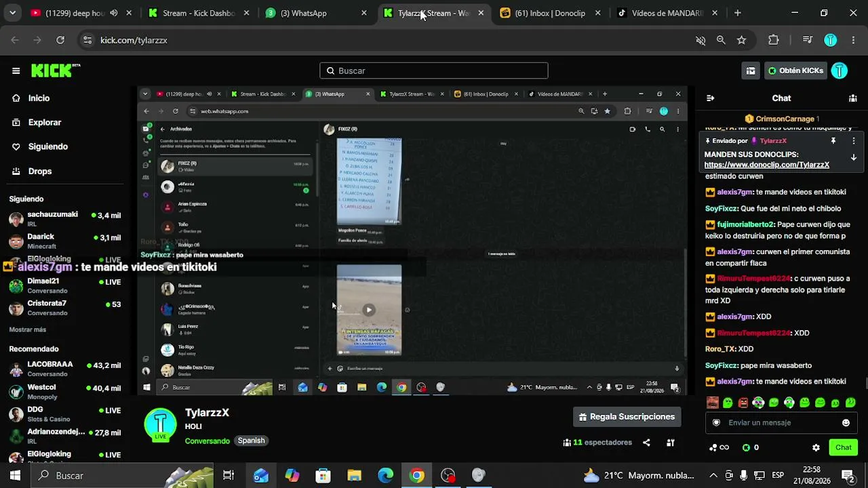The image size is (868, 488).
Task: Open Task View on the taskbar
Action: (x=229, y=475)
